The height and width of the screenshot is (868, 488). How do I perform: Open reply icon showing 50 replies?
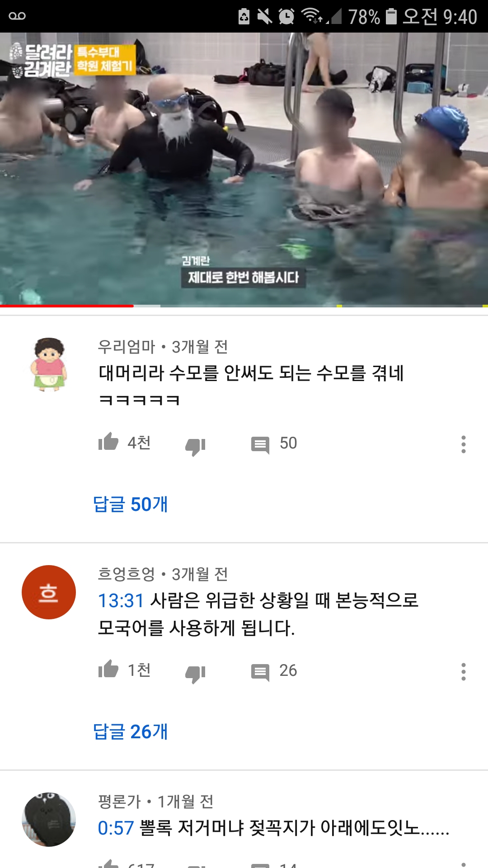coord(260,445)
